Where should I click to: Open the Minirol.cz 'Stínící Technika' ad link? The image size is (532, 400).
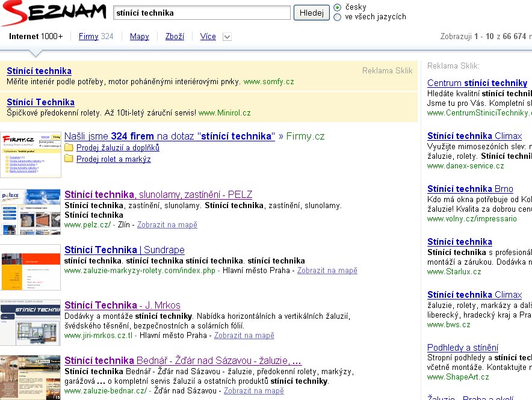[x=41, y=102]
